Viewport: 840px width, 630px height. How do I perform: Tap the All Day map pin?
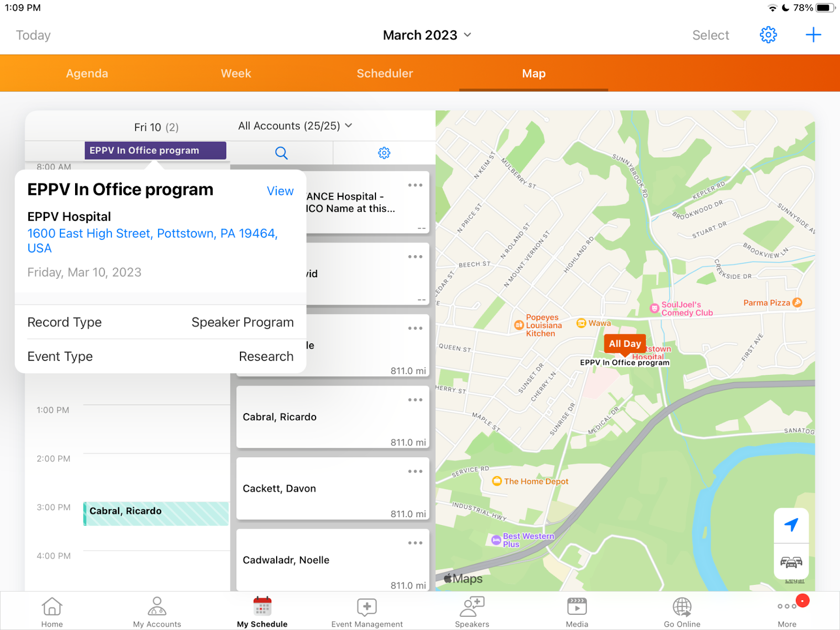click(x=625, y=344)
